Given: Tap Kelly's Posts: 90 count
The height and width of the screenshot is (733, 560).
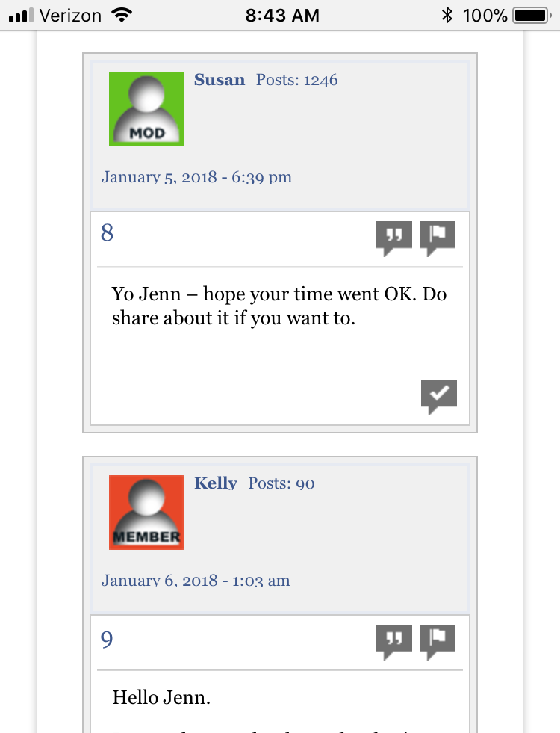Looking at the screenshot, I should (281, 483).
